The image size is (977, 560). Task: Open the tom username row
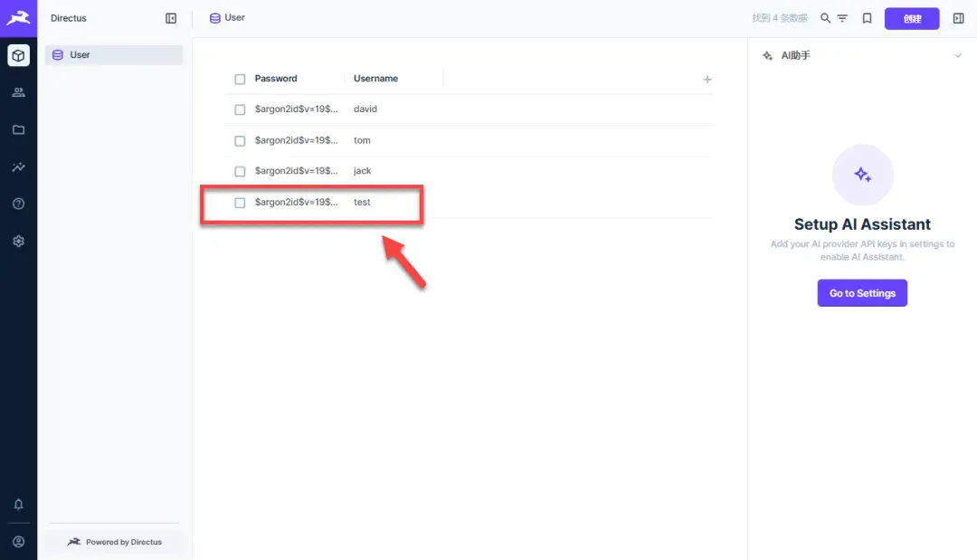click(362, 140)
